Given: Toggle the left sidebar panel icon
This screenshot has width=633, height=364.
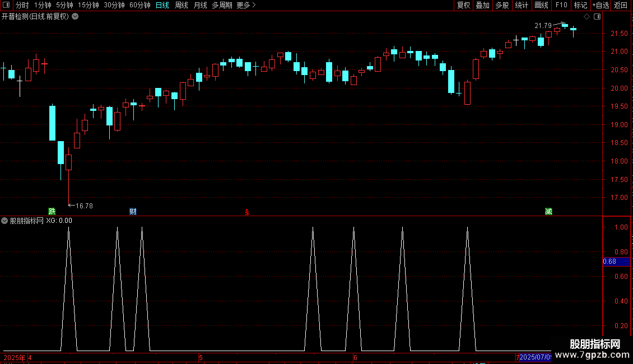Looking at the screenshot, I should 6,5.
